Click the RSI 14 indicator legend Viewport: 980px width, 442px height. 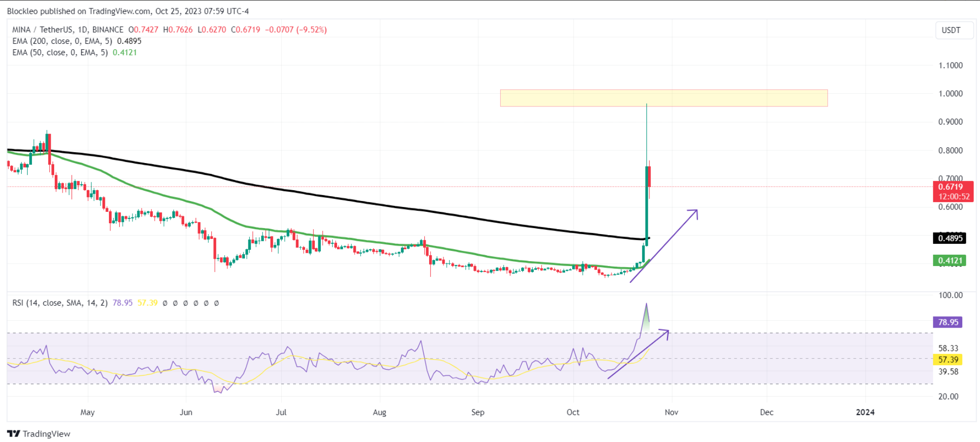60,303
